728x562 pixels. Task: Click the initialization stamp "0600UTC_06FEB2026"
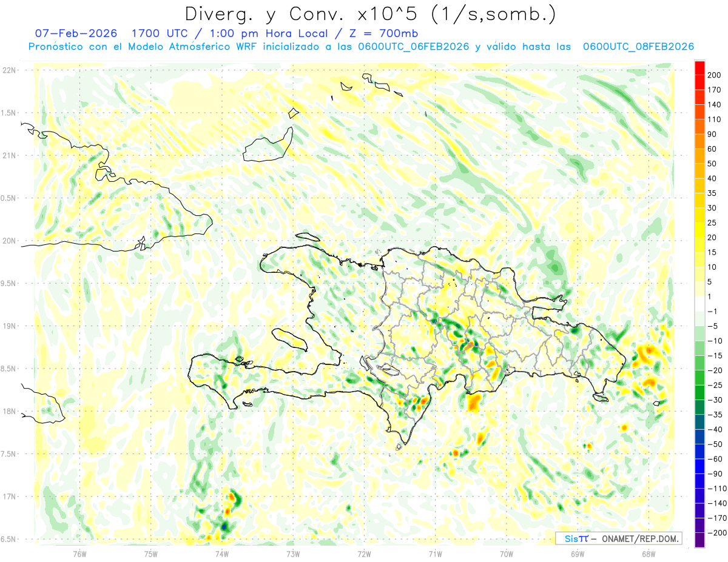(414, 47)
